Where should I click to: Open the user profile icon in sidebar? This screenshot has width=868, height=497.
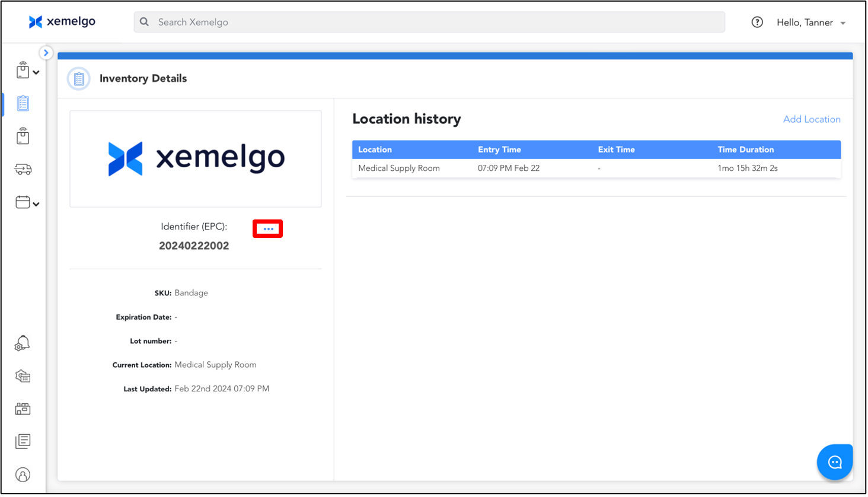[x=23, y=474]
